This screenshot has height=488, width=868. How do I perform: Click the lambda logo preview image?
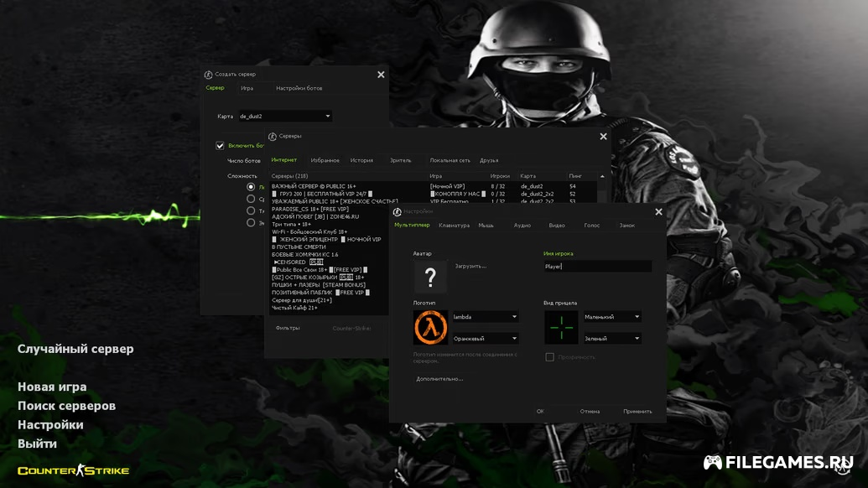pos(430,328)
